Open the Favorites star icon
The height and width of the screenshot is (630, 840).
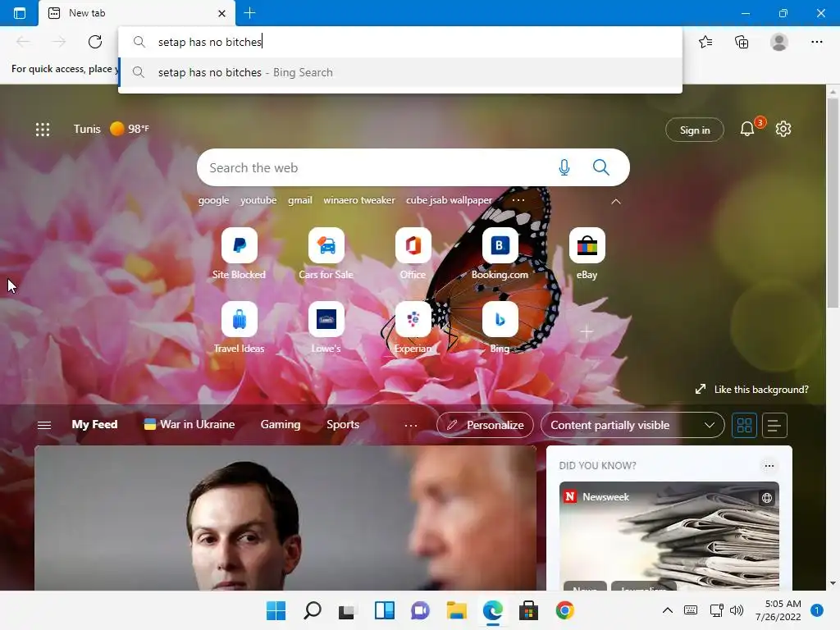coord(705,42)
